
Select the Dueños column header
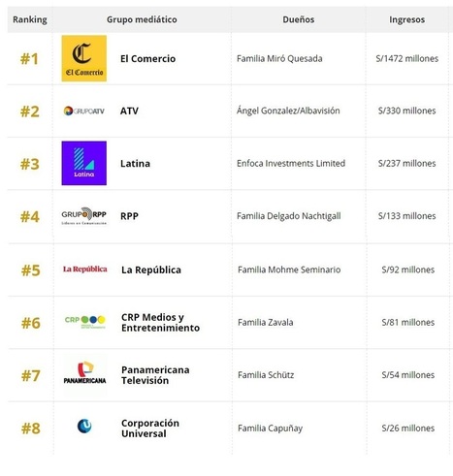tap(299, 19)
